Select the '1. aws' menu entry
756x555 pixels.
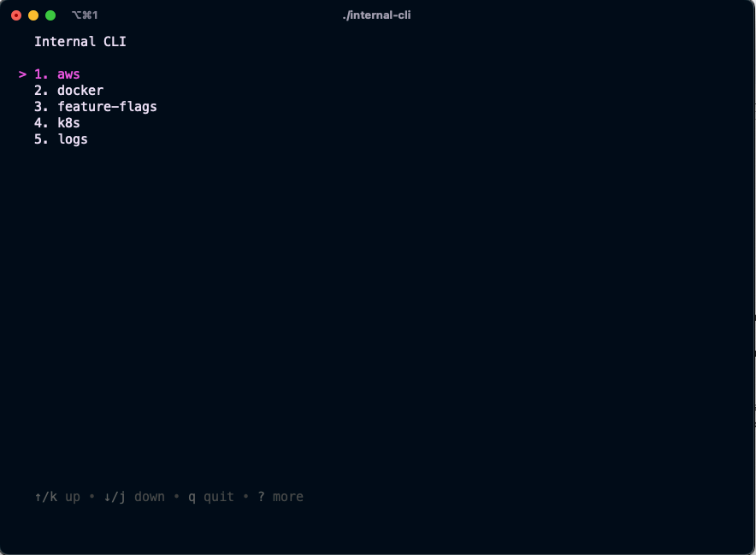pyautogui.click(x=57, y=74)
